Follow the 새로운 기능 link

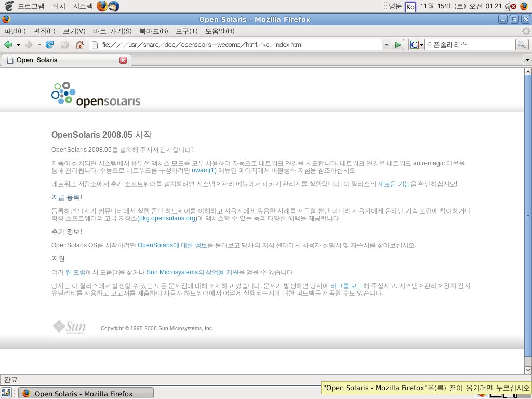click(394, 184)
